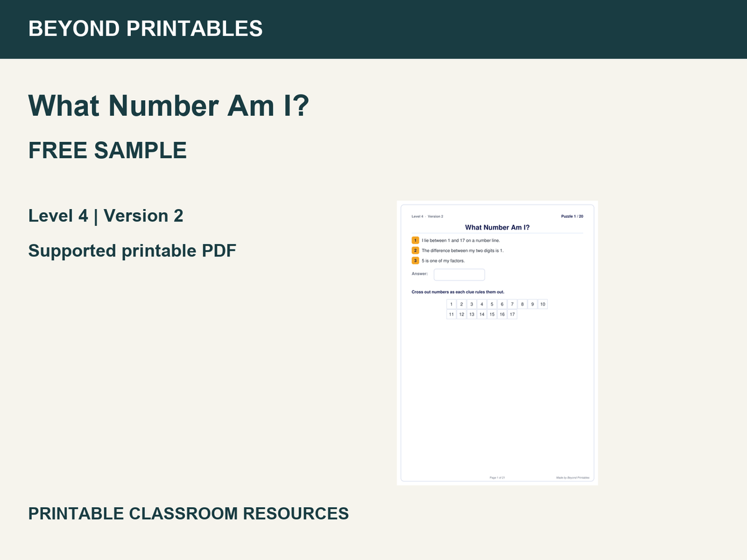Click the clue about difference between two digits
Screen dimensions: 747x560
coord(463,251)
